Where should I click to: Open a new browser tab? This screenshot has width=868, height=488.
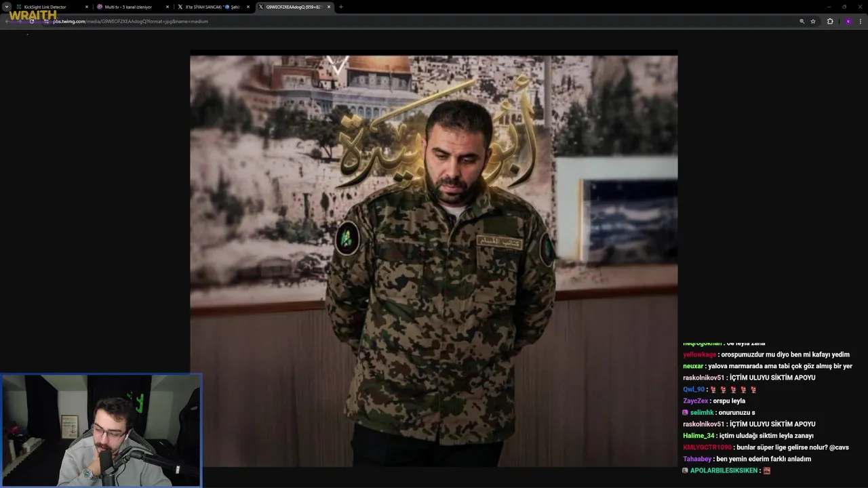click(x=340, y=7)
